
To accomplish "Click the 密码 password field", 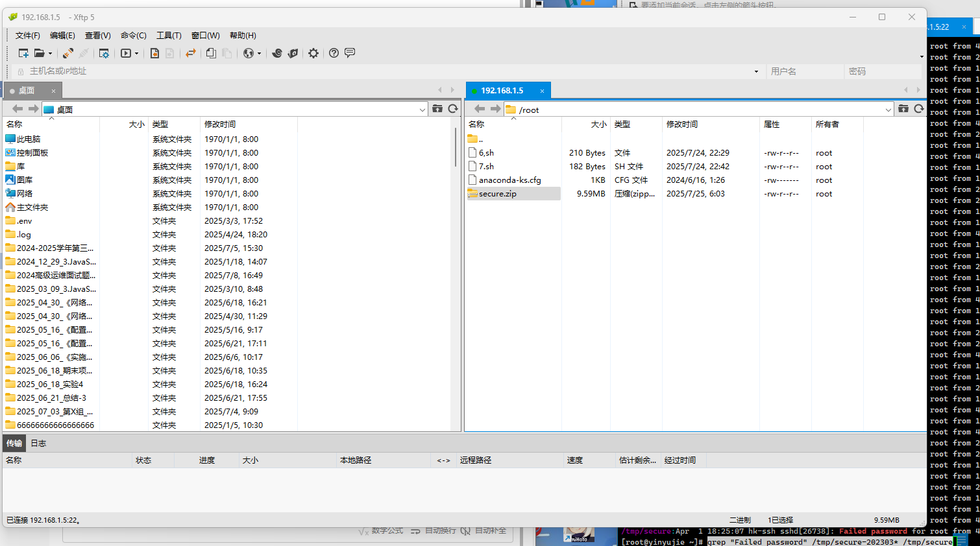I will coord(883,71).
